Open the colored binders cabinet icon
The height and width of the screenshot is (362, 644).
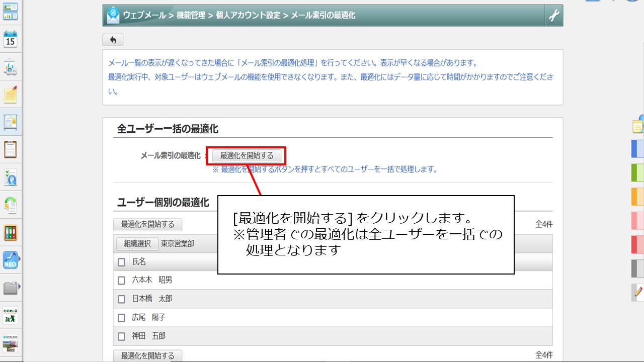coord(11,232)
